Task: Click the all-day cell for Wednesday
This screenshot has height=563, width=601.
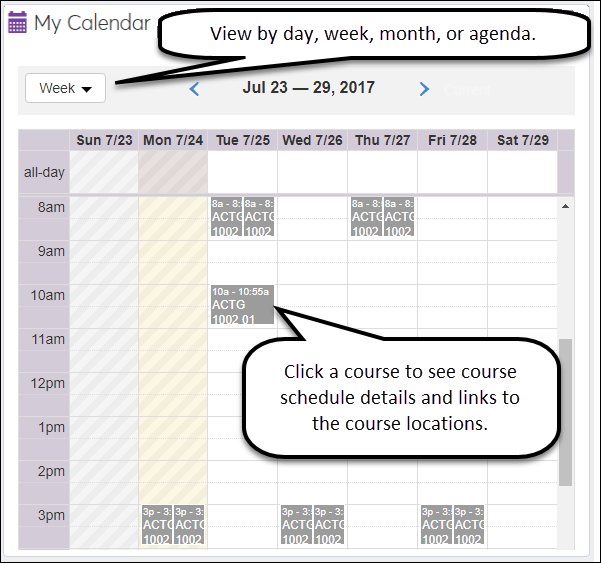Action: [x=313, y=172]
